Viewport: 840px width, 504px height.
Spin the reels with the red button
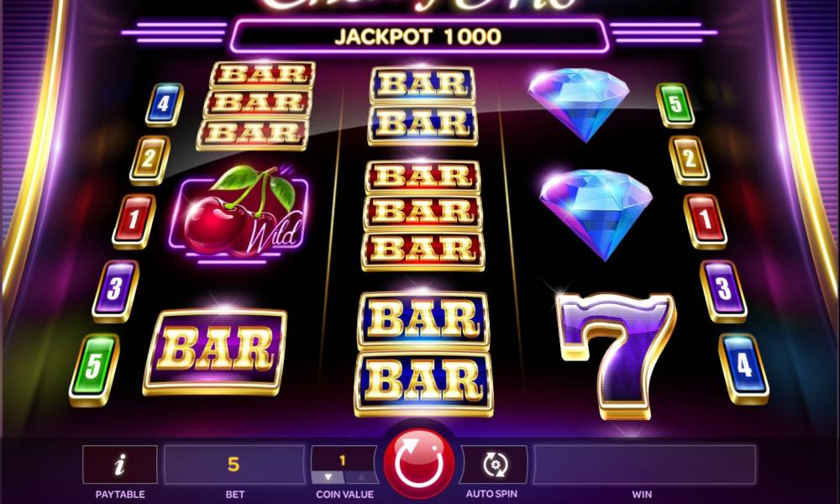[x=419, y=464]
